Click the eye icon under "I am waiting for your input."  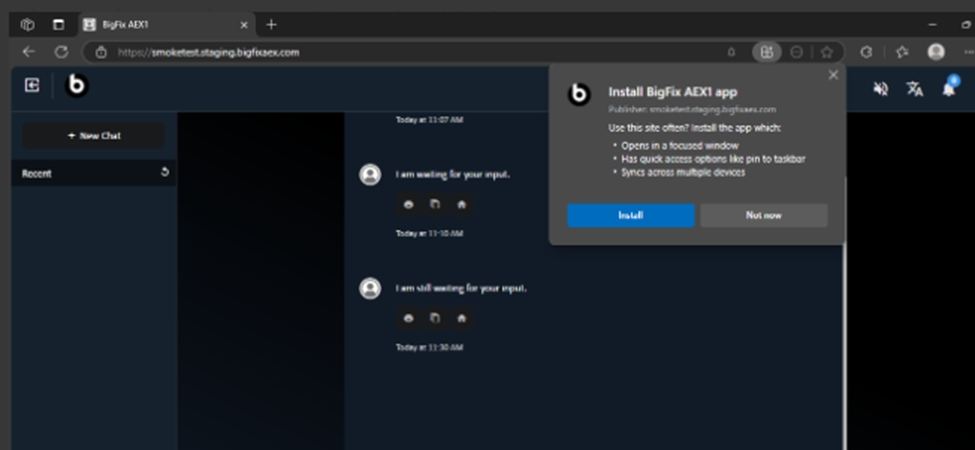pos(409,204)
